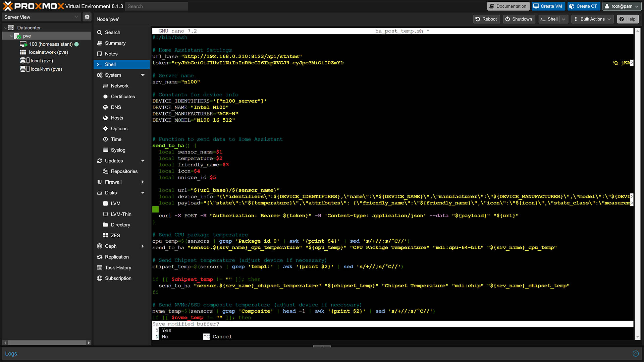Click the resource tree horizontal scrollbar
The height and width of the screenshot is (362, 644).
pyautogui.click(x=47, y=343)
